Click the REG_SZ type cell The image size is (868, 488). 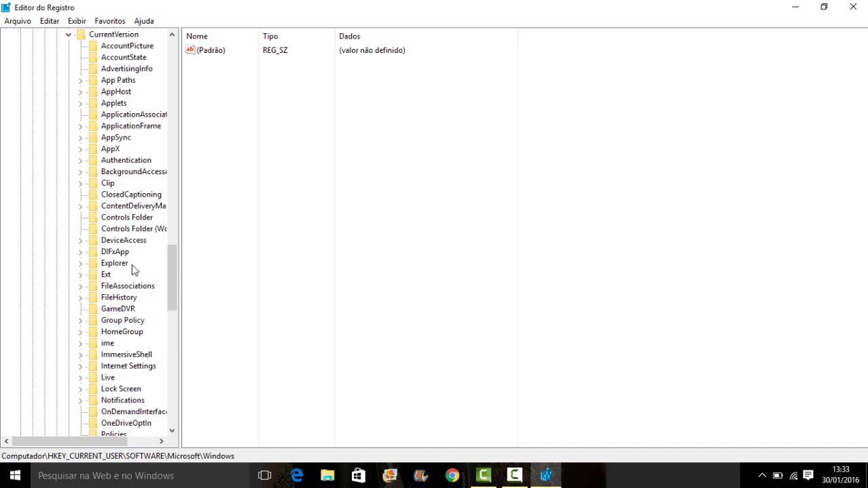click(275, 50)
